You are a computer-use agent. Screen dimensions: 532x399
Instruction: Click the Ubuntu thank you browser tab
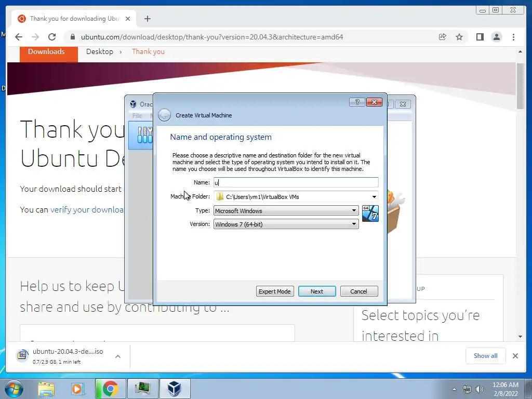[x=74, y=19]
